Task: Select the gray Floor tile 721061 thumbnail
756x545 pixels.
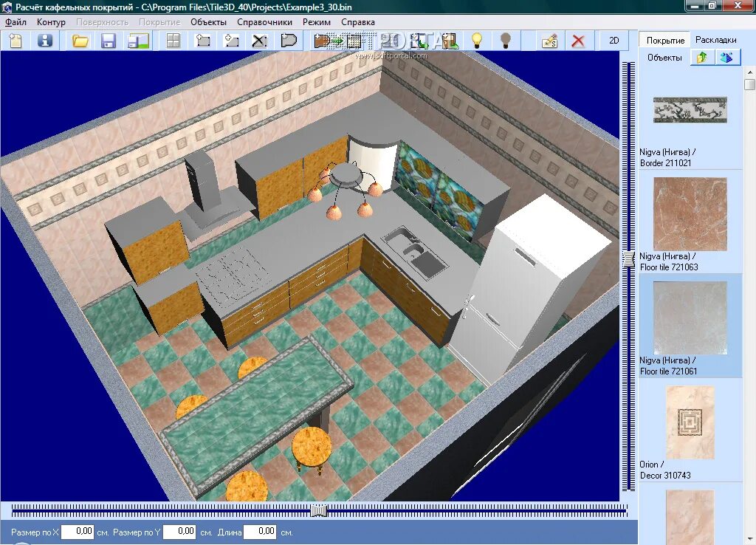Action: (x=690, y=318)
